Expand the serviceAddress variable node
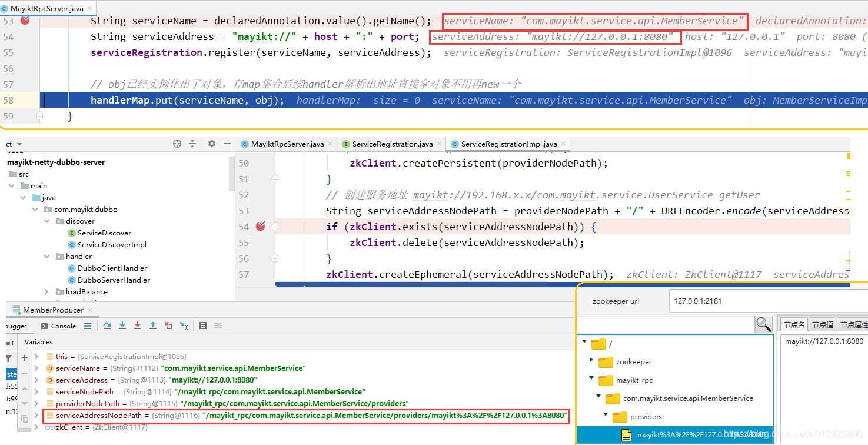 point(36,380)
